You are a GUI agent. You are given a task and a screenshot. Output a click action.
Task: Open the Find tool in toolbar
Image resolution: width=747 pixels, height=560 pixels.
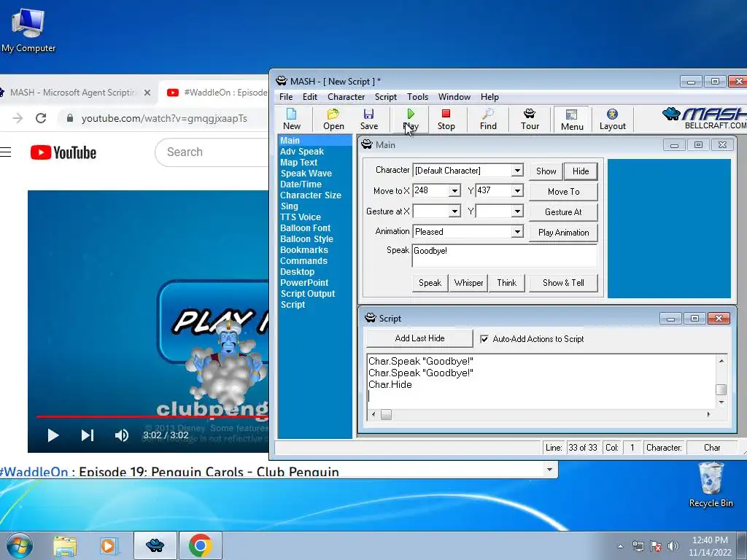(488, 119)
